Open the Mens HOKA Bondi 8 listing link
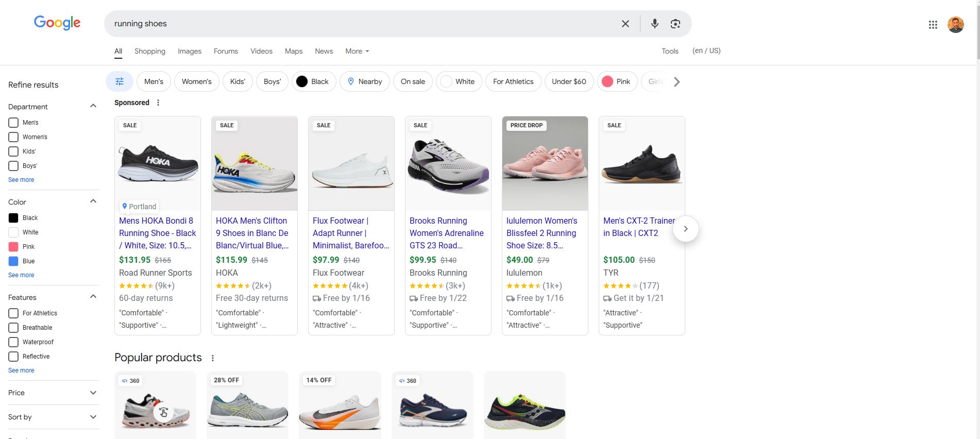Image resolution: width=980 pixels, height=439 pixels. click(x=158, y=233)
